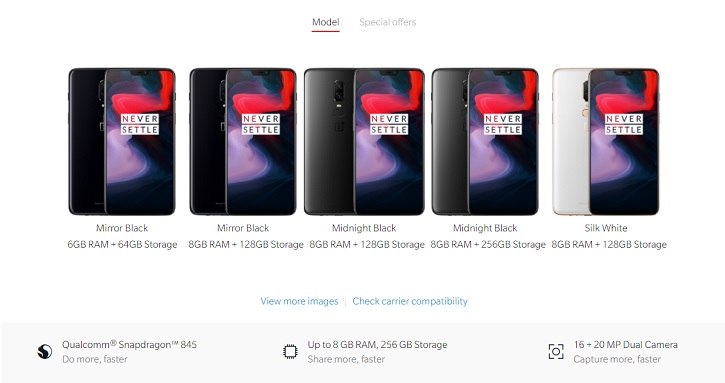Select Mirror Black 8GB RAM phone image
Viewport: 725px width, 383px height.
(x=243, y=142)
